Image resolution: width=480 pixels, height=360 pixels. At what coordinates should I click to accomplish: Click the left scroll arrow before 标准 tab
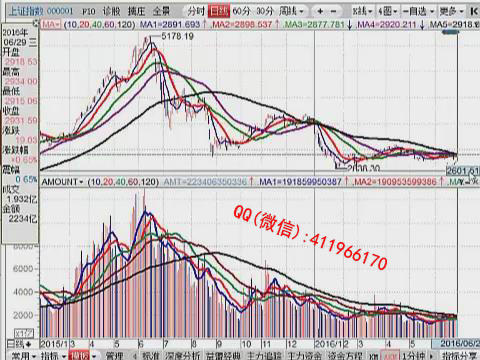135,355
